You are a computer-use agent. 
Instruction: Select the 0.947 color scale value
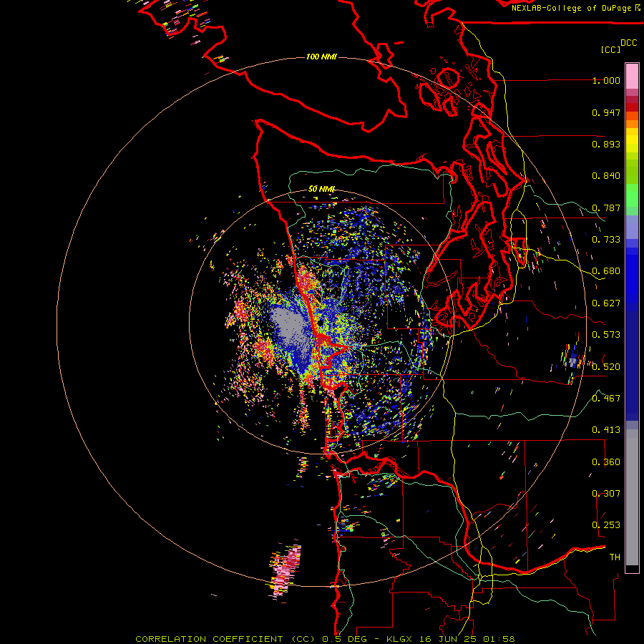click(x=606, y=112)
